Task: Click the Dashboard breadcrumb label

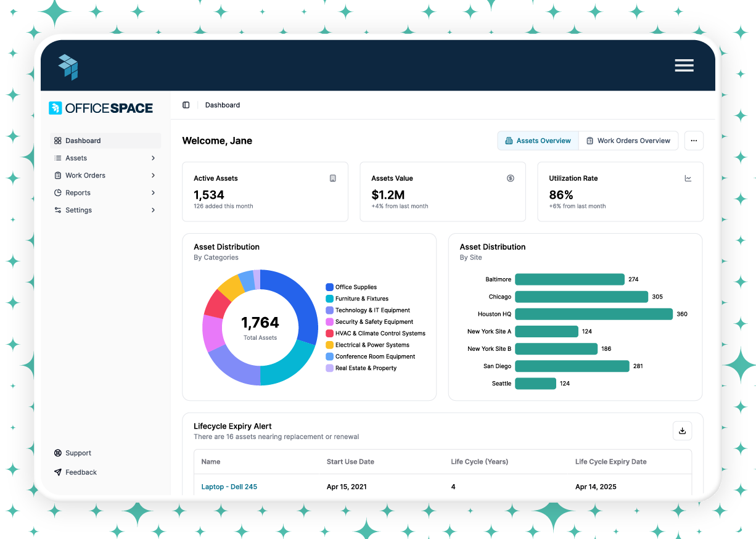Action: (222, 105)
